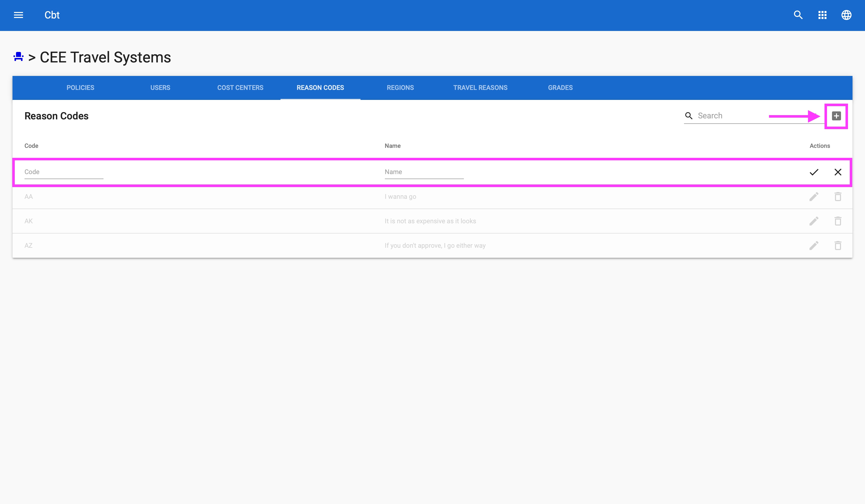
Task: Click the Cbt app title
Action: point(52,15)
